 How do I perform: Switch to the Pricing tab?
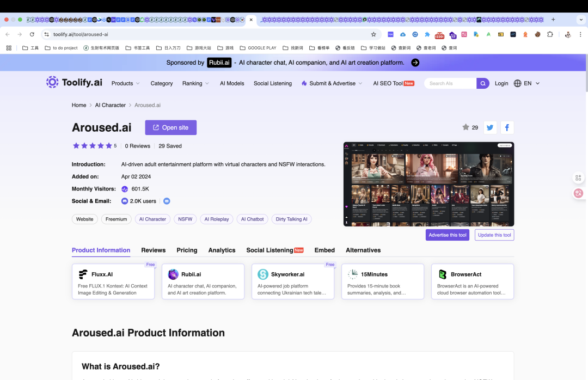(x=187, y=250)
